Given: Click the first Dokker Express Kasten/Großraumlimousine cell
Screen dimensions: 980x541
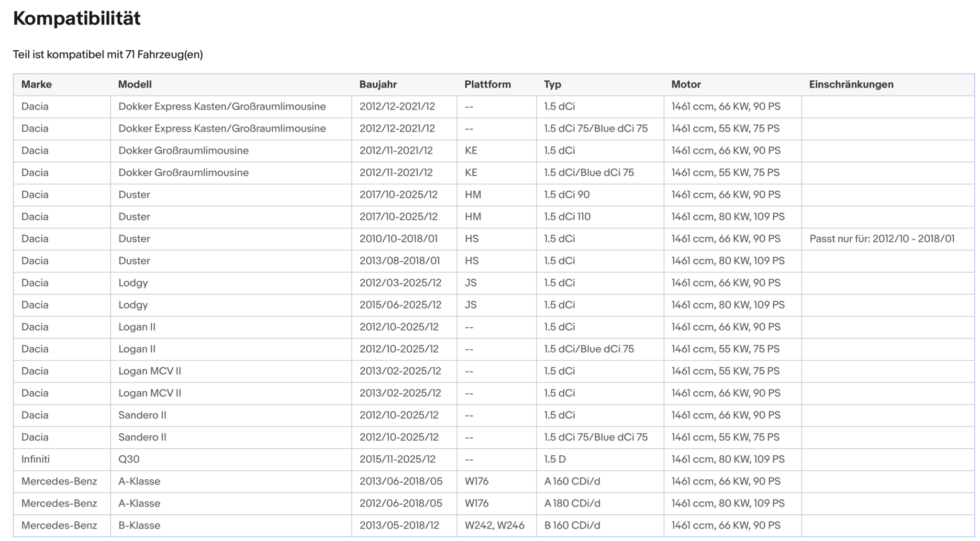Looking at the screenshot, I should (x=222, y=106).
